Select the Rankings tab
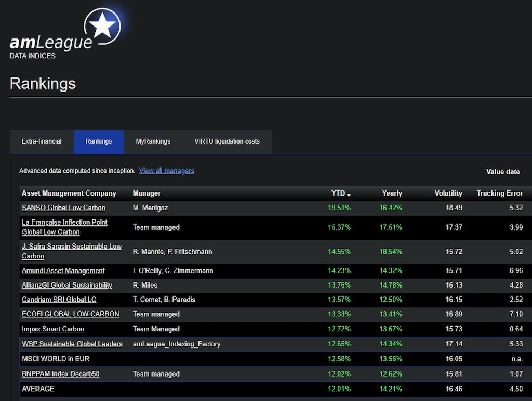The image size is (532, 401). (98, 141)
